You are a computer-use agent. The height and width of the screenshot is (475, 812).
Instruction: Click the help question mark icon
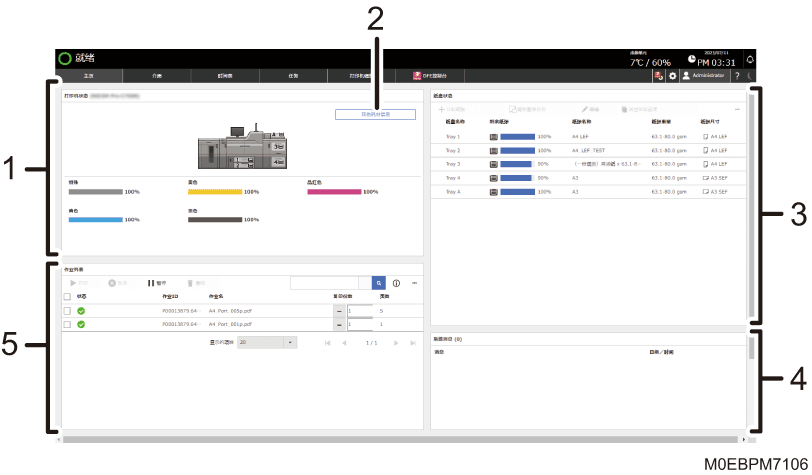pos(737,76)
